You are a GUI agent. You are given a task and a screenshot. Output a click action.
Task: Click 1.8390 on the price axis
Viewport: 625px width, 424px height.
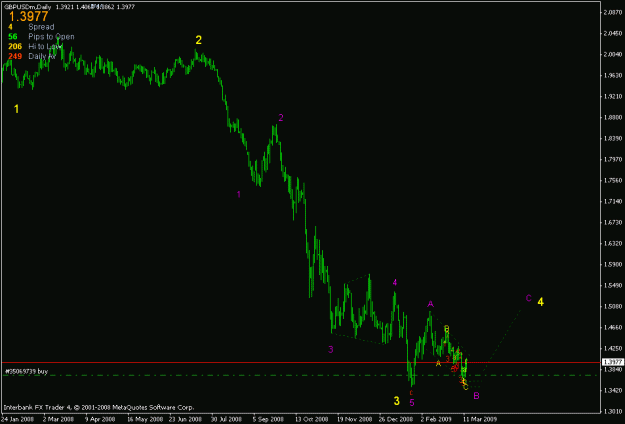611,138
